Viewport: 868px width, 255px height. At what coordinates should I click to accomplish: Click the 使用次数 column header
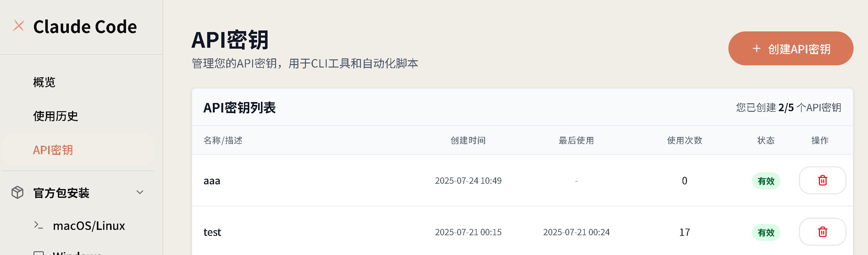684,140
